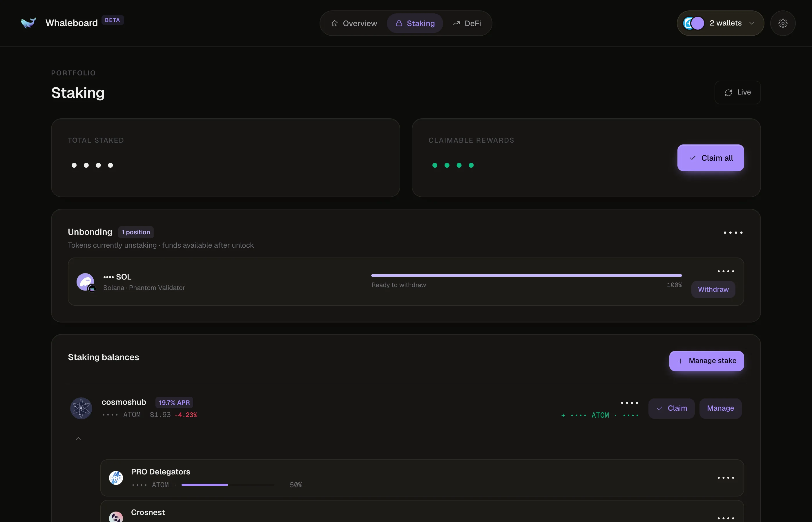The height and width of the screenshot is (522, 812).
Task: Click the lock icon beside Staking
Action: point(399,23)
